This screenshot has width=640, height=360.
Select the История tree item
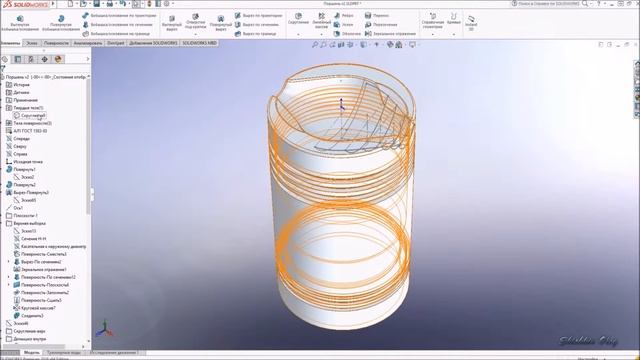18,85
